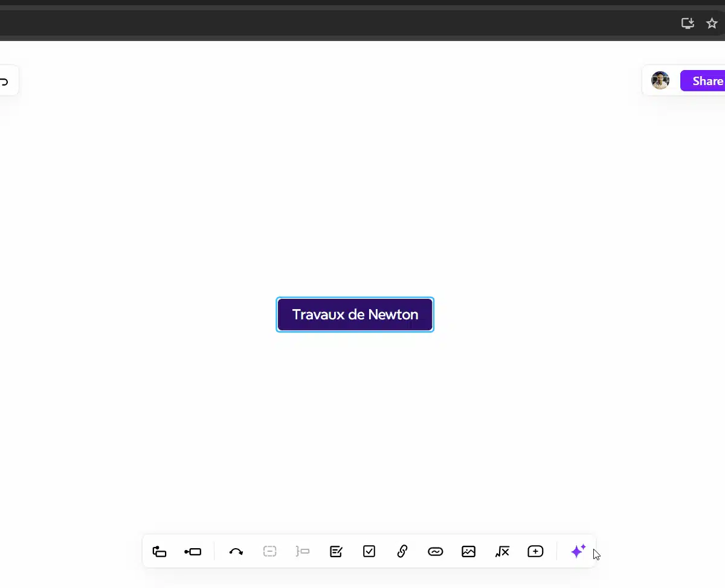The height and width of the screenshot is (588, 725).
Task: Click the install app icon in address bar
Action: [x=688, y=24]
